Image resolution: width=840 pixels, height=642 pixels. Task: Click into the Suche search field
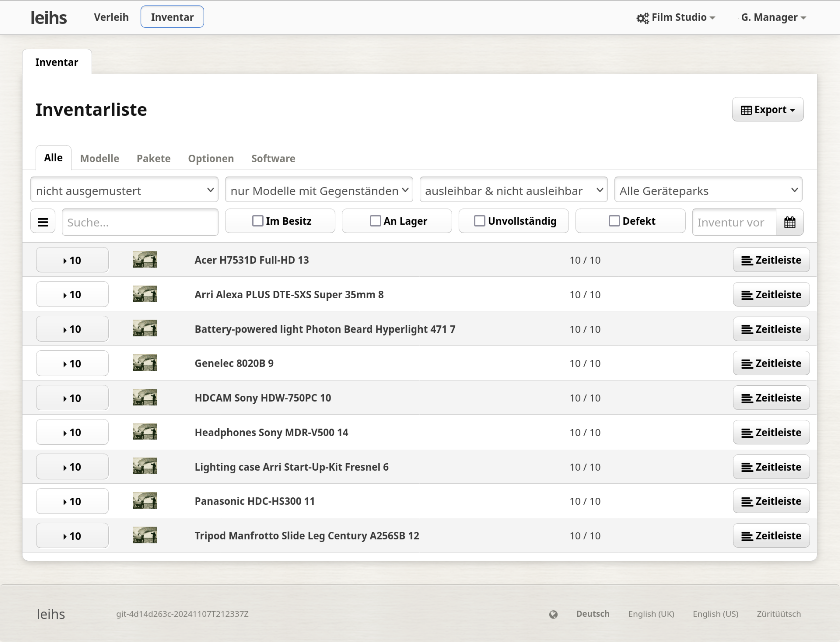pos(140,222)
